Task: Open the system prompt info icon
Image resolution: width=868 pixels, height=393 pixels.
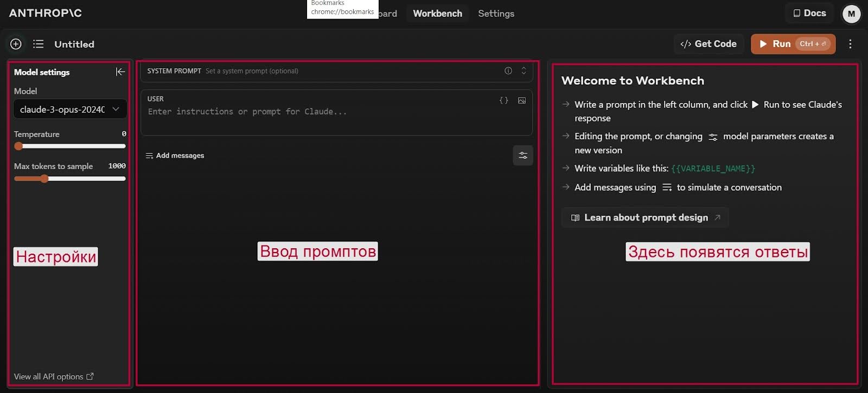Action: [508, 70]
